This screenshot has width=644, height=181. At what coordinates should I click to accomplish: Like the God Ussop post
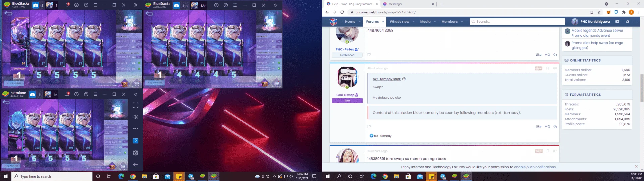pyautogui.click(x=538, y=127)
